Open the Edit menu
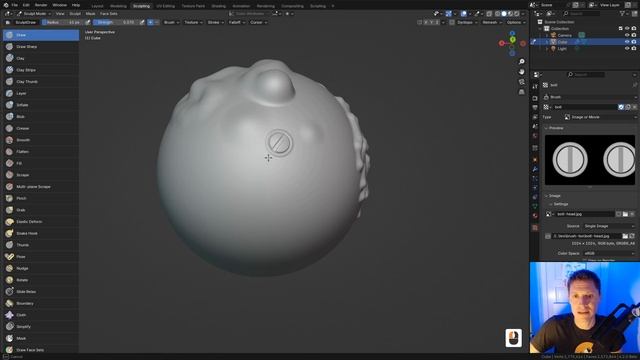This screenshot has width=640, height=360. (26, 5)
